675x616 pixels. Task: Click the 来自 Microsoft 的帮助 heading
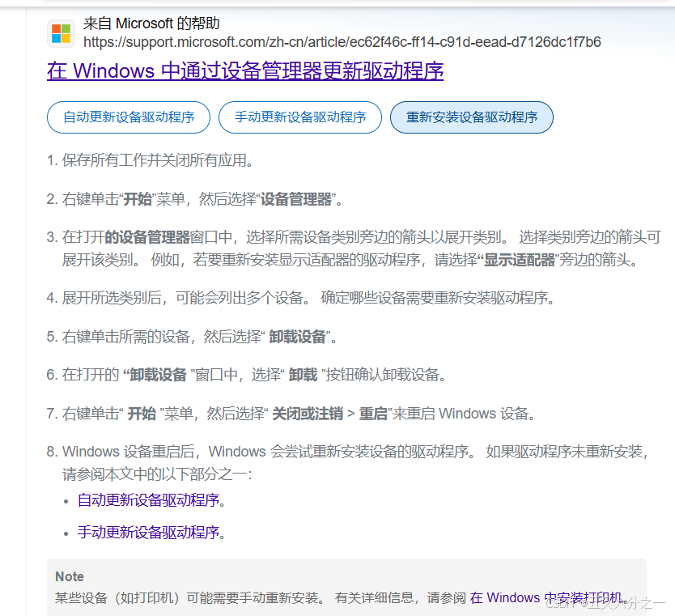(151, 23)
